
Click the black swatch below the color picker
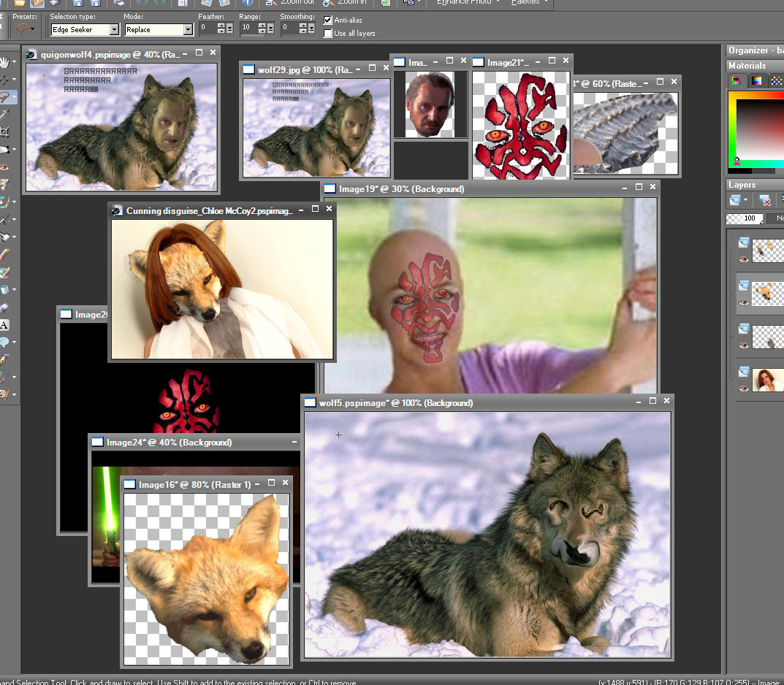click(x=739, y=171)
